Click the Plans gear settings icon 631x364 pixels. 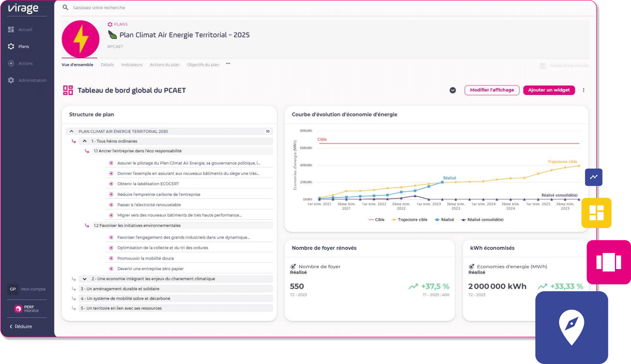tap(12, 47)
